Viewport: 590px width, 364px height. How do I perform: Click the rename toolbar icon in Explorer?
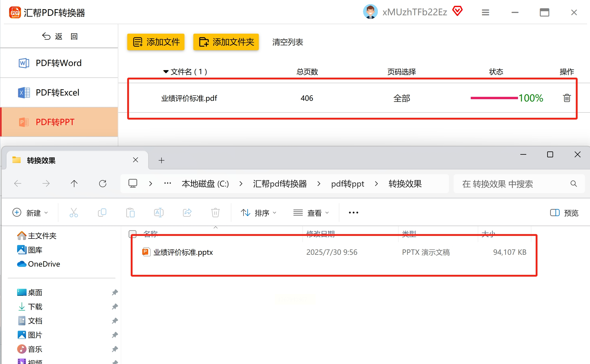coord(159,213)
